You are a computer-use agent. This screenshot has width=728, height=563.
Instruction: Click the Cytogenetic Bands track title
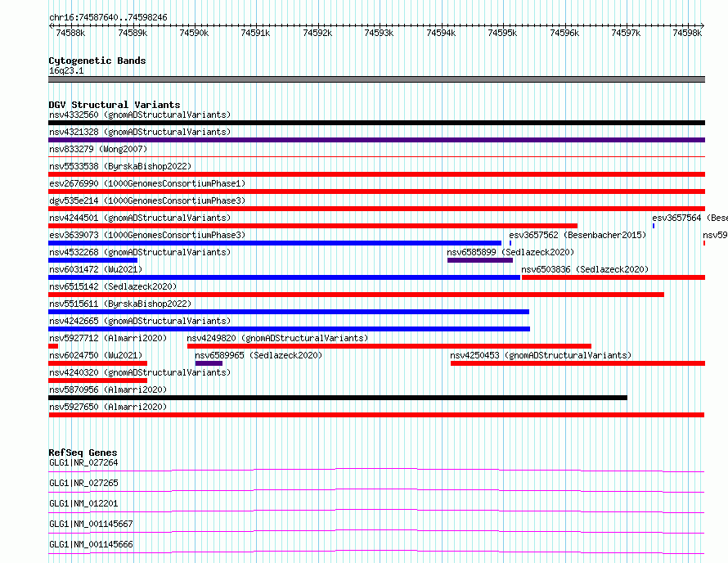(x=97, y=61)
